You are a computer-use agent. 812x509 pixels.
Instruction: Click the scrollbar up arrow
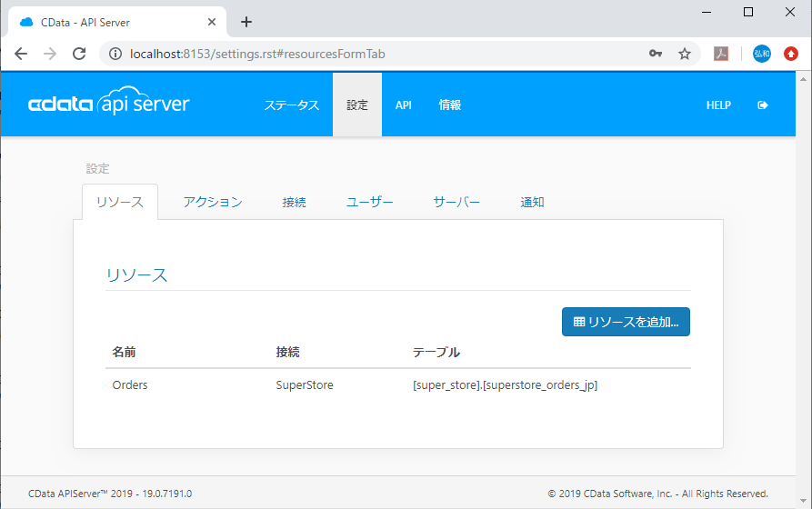[803, 79]
